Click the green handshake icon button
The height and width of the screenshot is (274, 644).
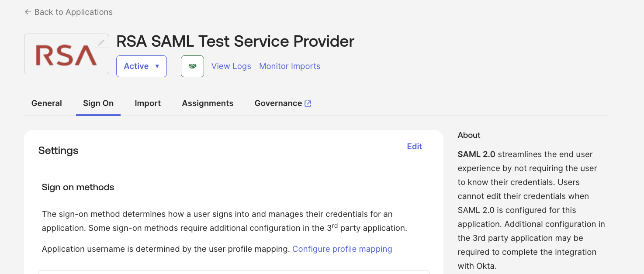(x=192, y=66)
